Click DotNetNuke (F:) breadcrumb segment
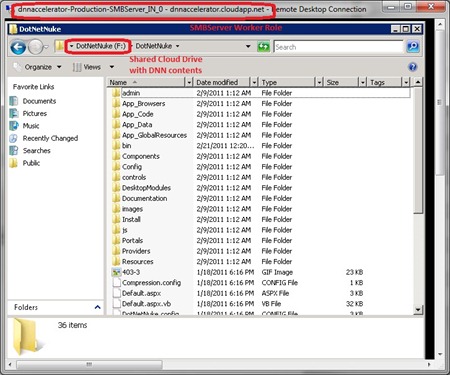This screenshot has height=375, width=450. [x=101, y=46]
